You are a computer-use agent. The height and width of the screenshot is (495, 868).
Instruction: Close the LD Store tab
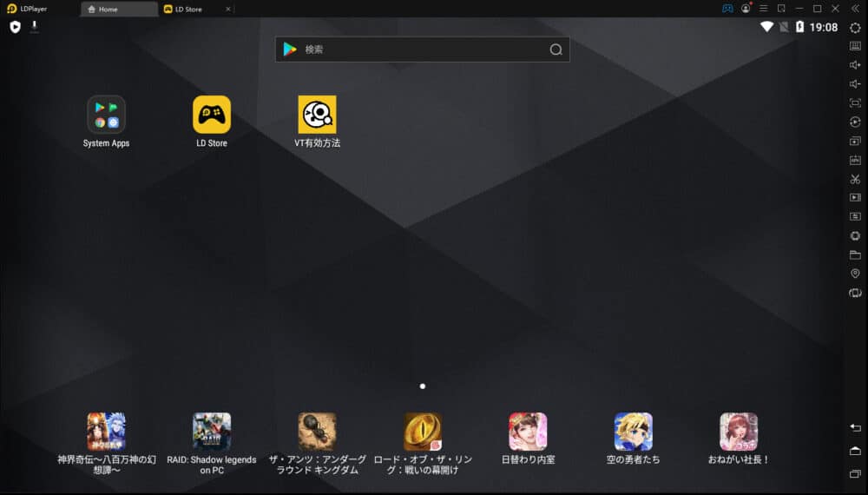(228, 10)
